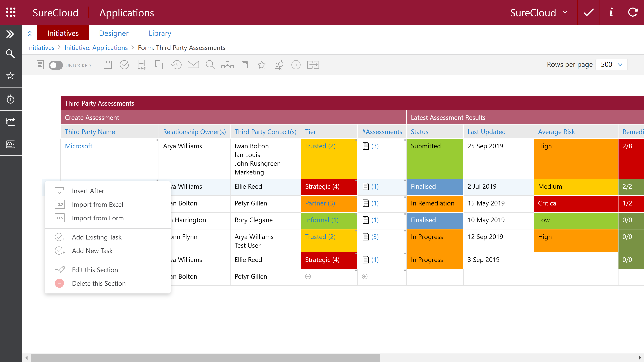Screen dimensions: 644x362
Task: Click the scrollbar right arrow
Action: coord(640,357)
